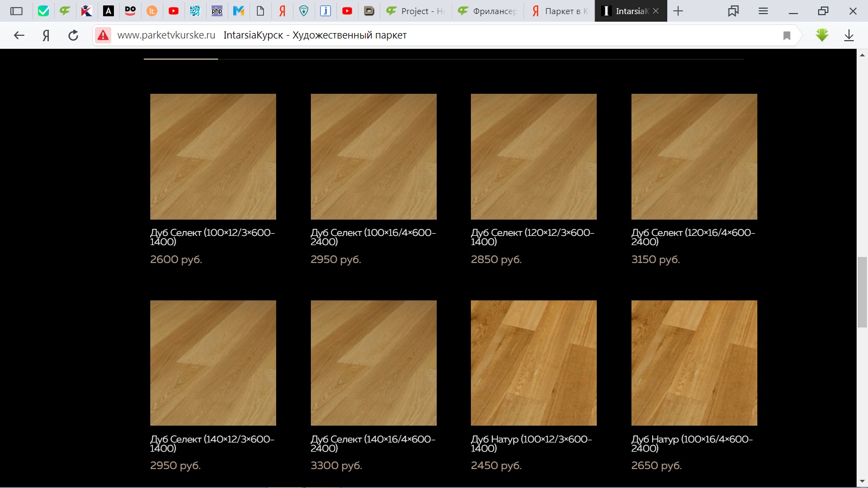The image size is (868, 488).
Task: Reload the current page
Action: 73,35
